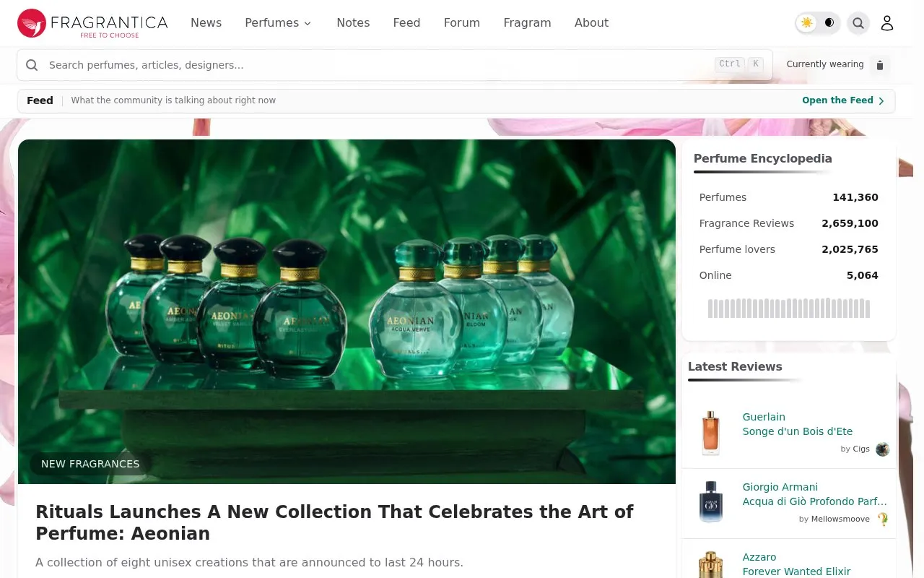Screen dimensions: 924x578
Task: Open the header search magnifier button
Action: [x=858, y=23]
